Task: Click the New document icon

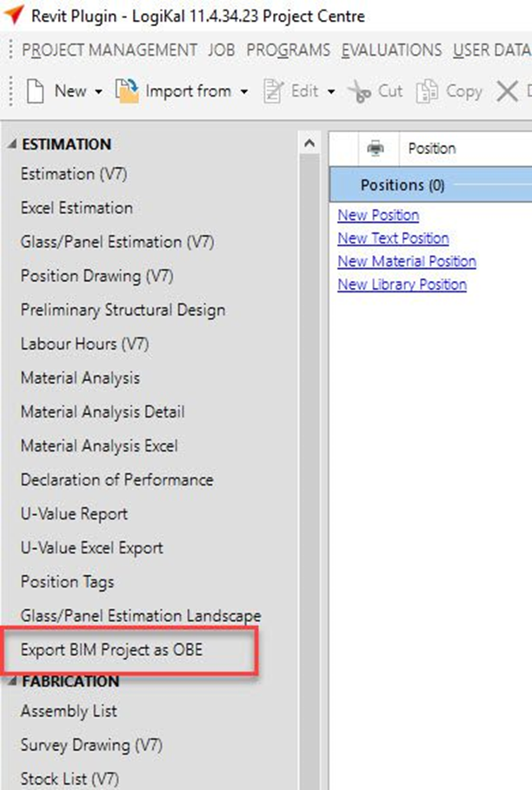Action: tap(35, 90)
